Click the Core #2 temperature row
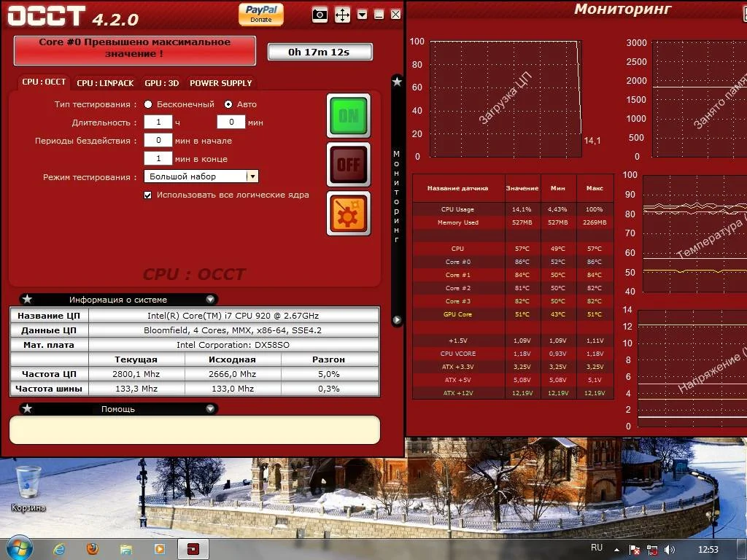The height and width of the screenshot is (560, 747). [x=513, y=288]
